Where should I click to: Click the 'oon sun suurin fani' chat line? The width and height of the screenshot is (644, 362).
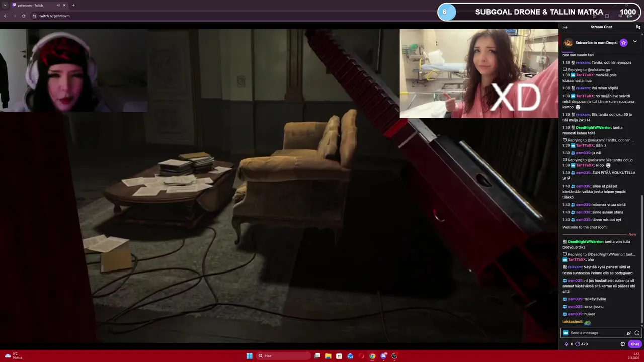click(x=578, y=55)
